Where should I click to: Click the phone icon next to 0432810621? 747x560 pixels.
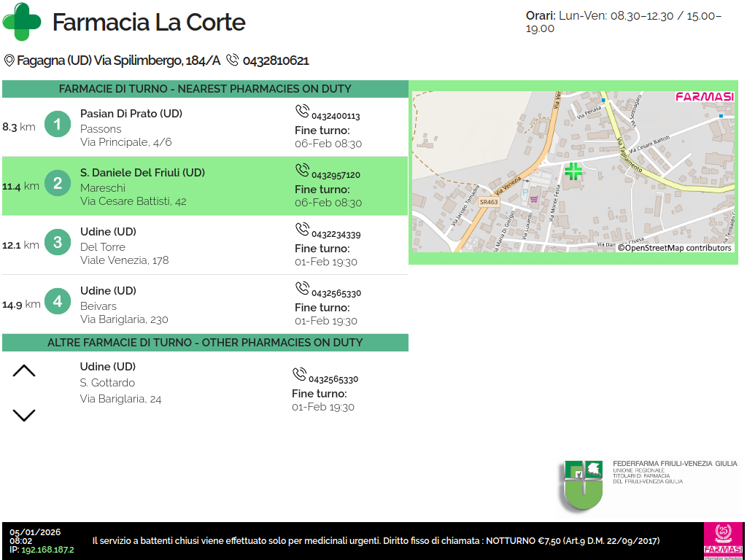[233, 60]
